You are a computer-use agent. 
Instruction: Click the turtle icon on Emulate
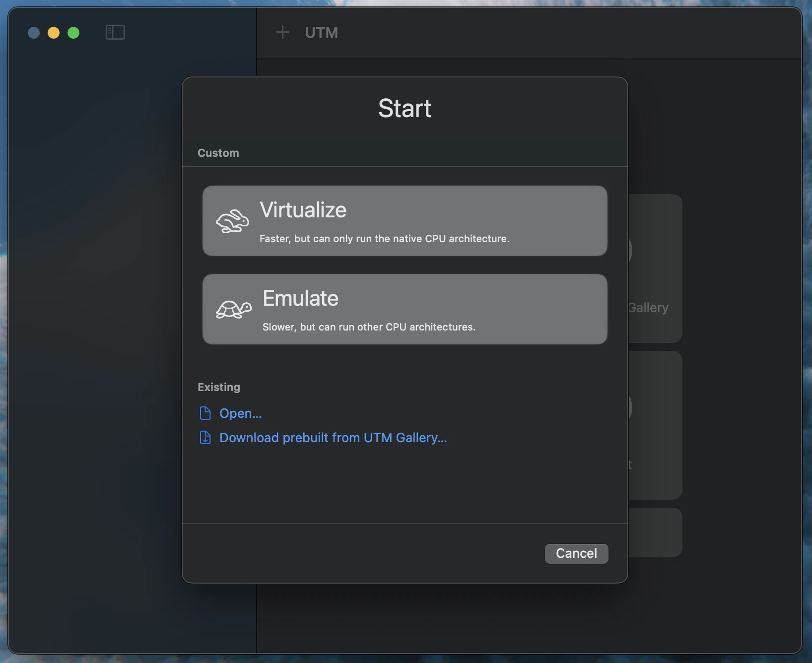coord(234,310)
